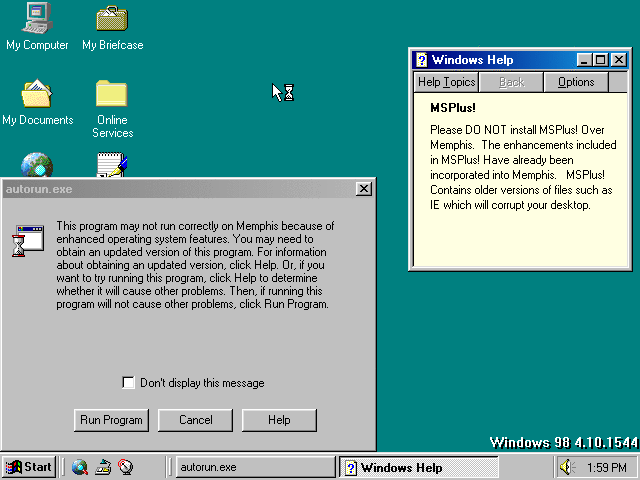Click the MSPlus! heading in Windows Help
The height and width of the screenshot is (480, 640).
453,108
